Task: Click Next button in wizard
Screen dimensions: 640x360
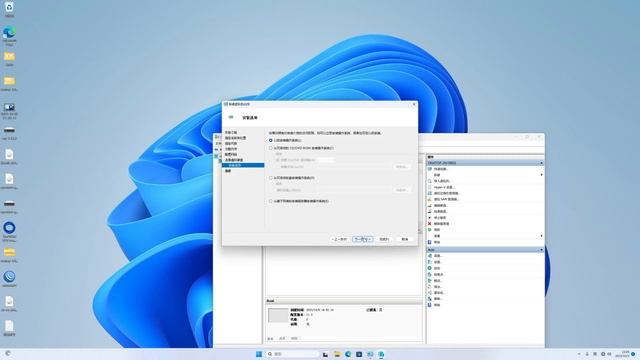Action: [362, 239]
